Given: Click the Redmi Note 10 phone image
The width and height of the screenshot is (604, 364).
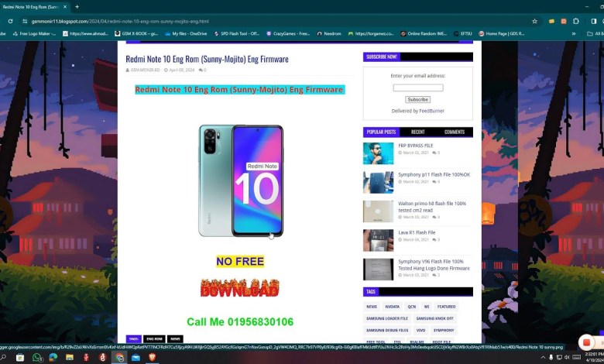Looking at the screenshot, I should [x=240, y=180].
